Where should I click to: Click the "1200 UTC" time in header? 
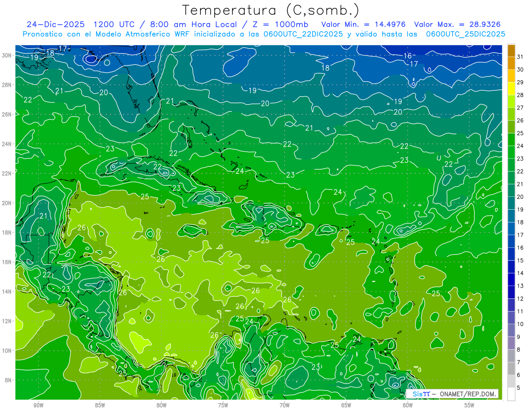(115, 24)
